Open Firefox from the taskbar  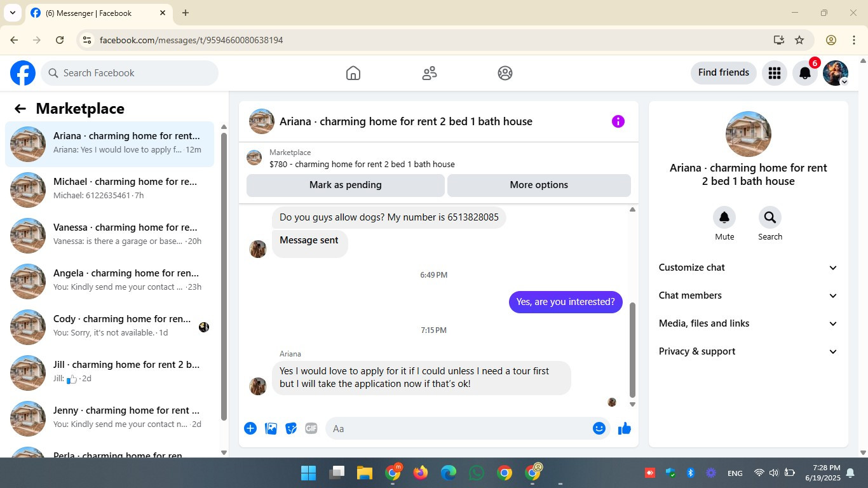click(420, 473)
